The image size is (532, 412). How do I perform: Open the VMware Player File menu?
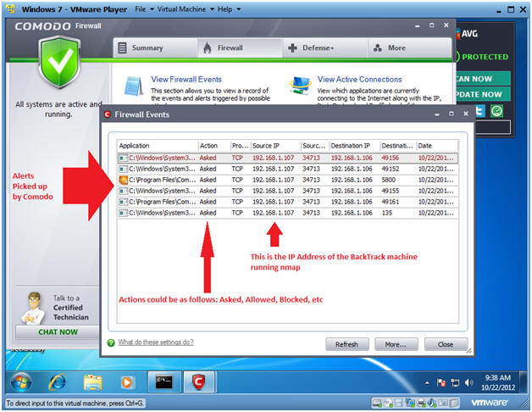144,9
